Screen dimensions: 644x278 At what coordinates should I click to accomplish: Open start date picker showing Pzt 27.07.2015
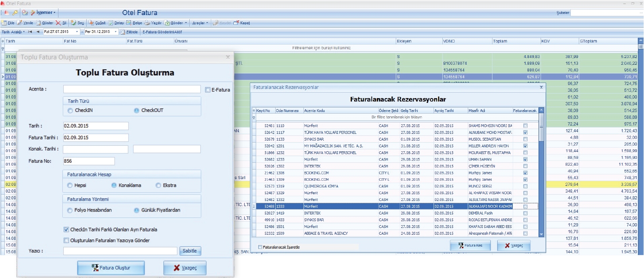point(77,32)
